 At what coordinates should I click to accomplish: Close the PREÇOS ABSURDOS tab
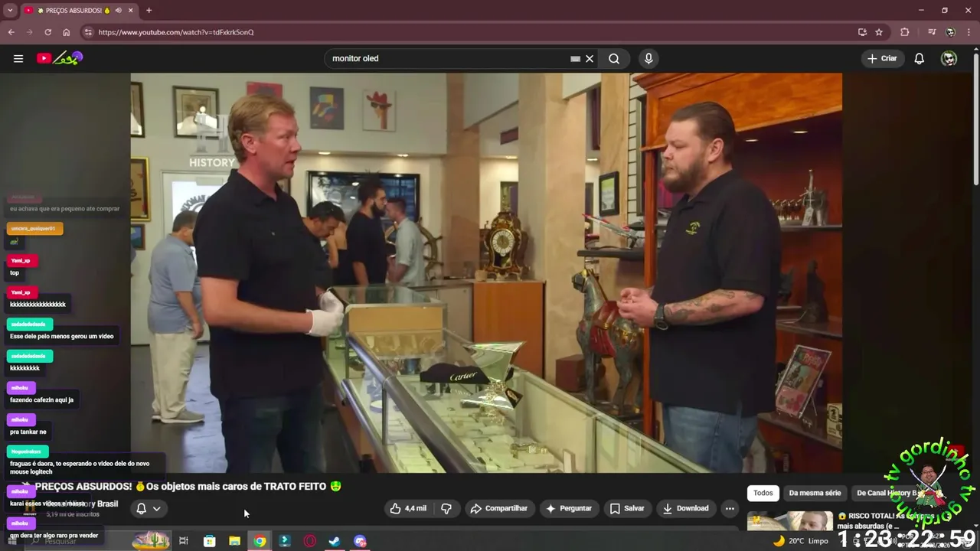pyautogui.click(x=131, y=10)
